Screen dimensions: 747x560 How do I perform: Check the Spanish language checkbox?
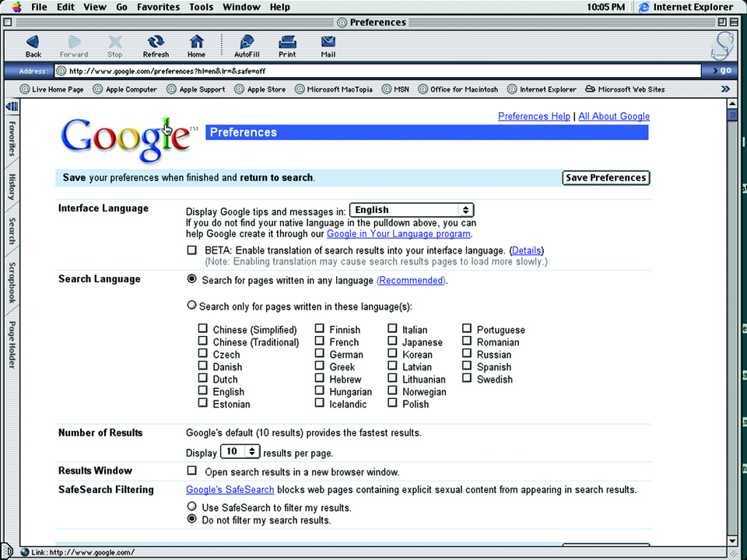tap(467, 366)
